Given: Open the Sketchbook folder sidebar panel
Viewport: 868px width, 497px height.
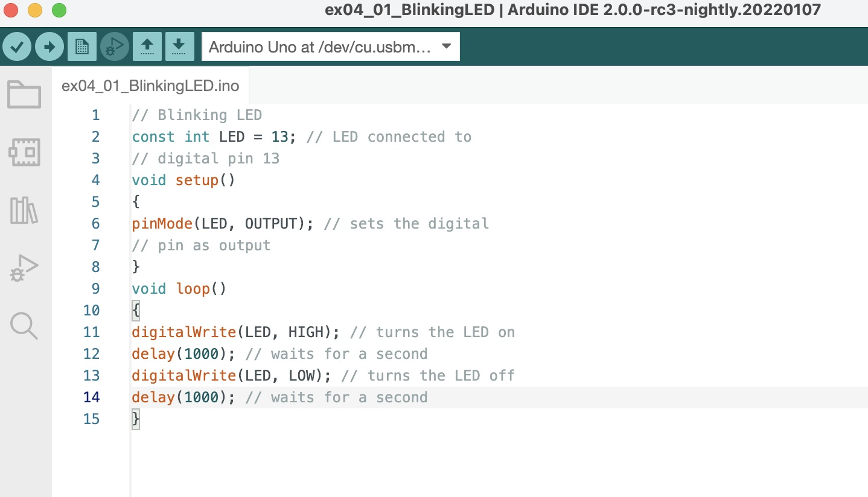Looking at the screenshot, I should 24,95.
